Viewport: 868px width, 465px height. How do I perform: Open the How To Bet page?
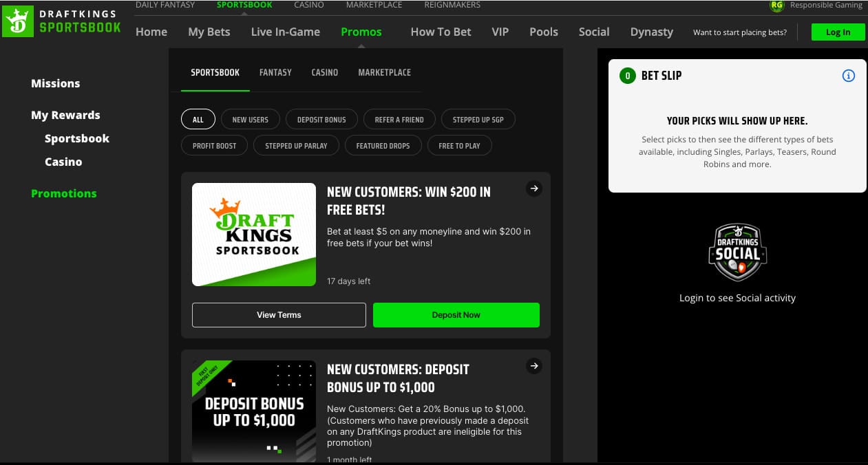(441, 32)
